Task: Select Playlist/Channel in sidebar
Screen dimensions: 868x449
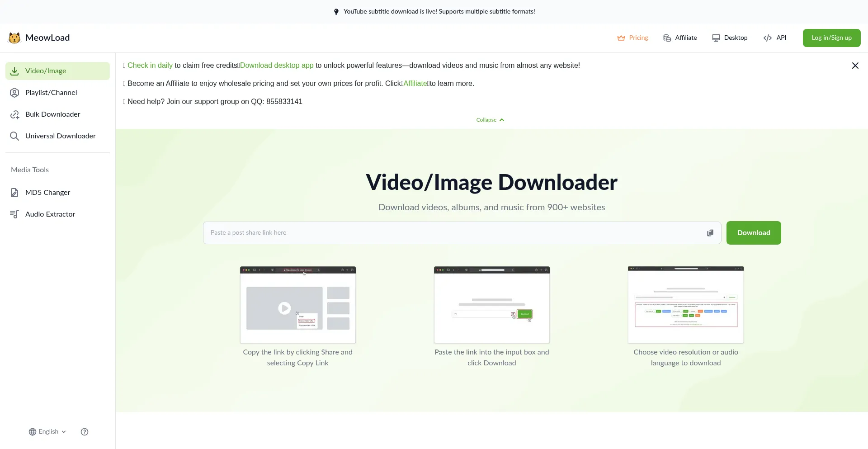Action: tap(57, 93)
